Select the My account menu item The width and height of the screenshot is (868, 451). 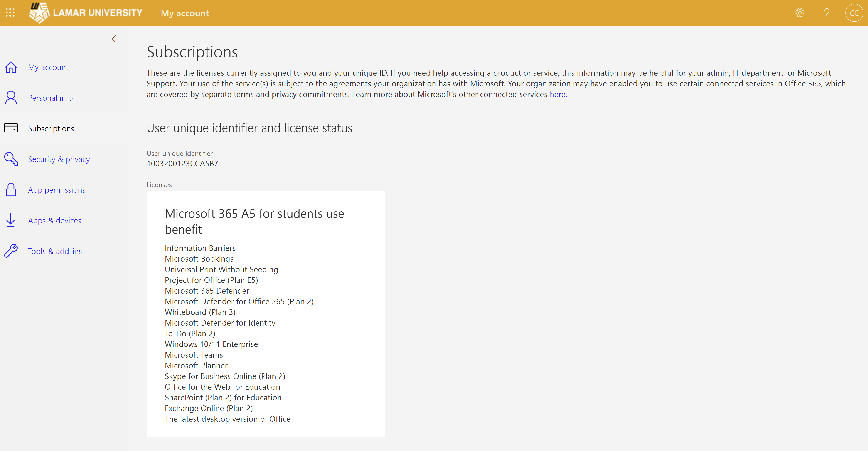pyautogui.click(x=48, y=67)
